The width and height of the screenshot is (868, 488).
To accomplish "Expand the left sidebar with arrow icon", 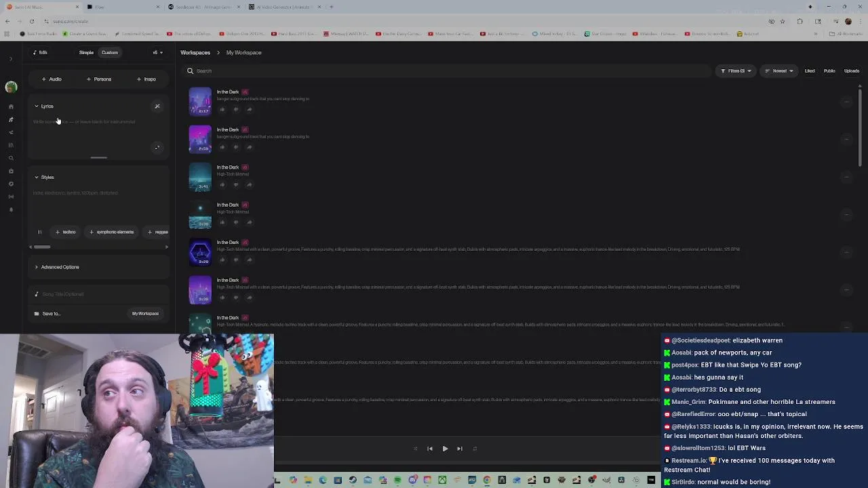I will click(x=11, y=59).
